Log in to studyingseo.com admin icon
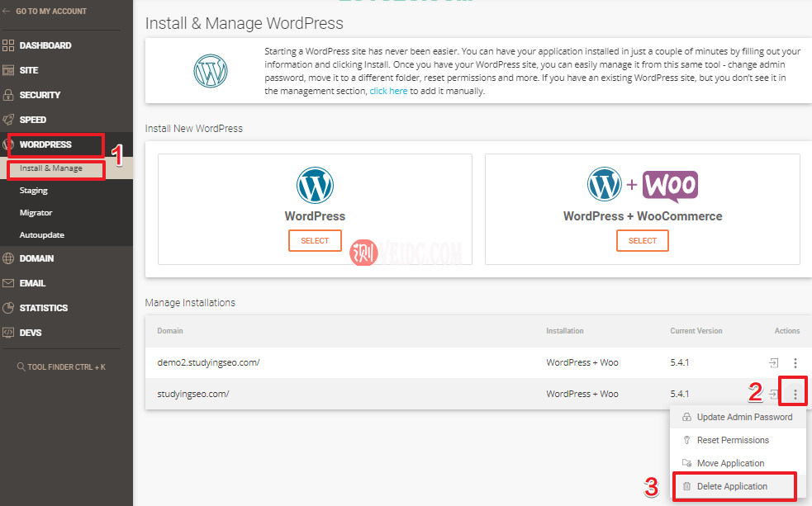This screenshot has width=812, height=506. 774,395
